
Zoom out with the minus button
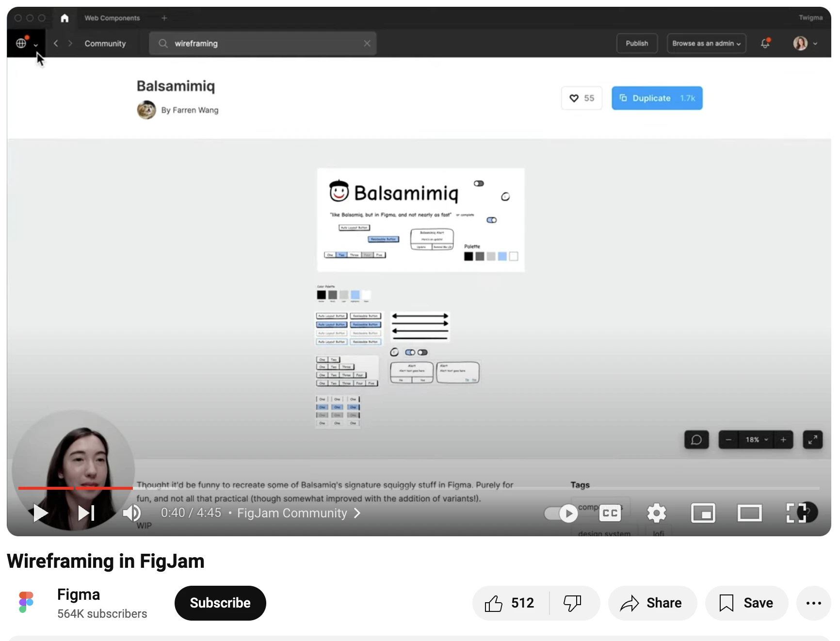point(728,439)
